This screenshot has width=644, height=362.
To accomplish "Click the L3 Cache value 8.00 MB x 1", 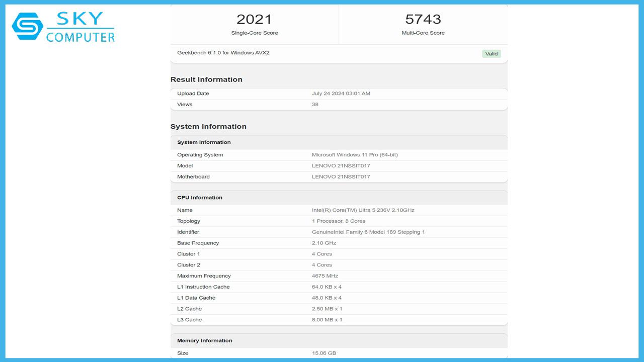I will 327,320.
